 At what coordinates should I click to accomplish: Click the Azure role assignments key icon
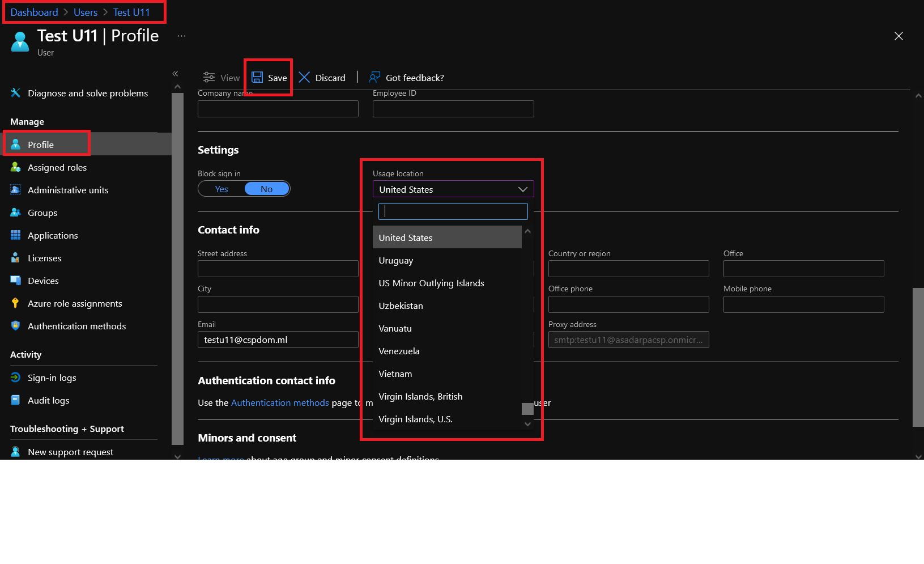coord(16,303)
